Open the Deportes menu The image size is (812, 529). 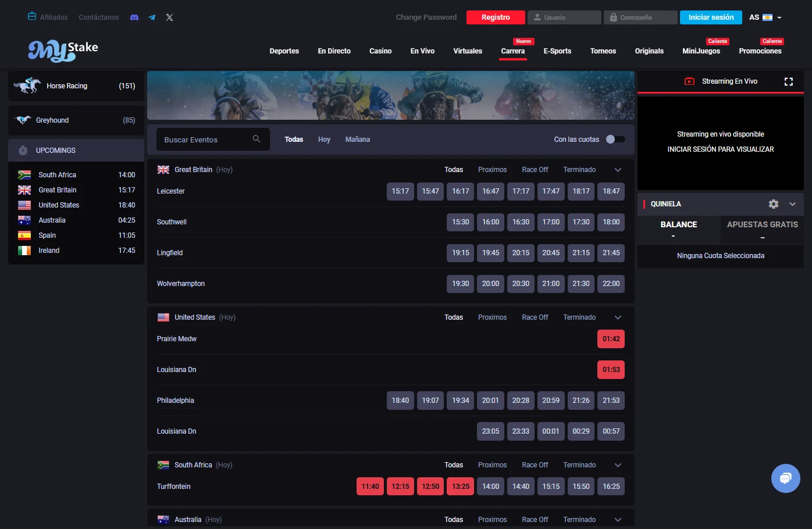284,51
